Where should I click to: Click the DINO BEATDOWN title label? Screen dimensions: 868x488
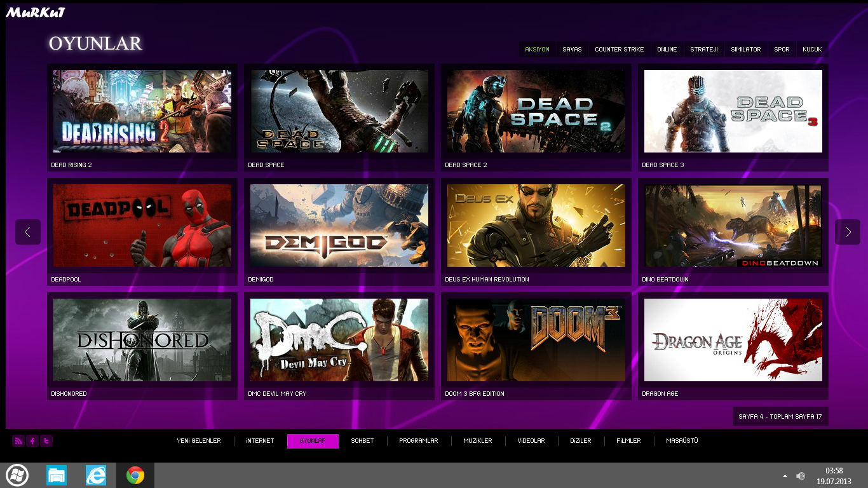point(665,280)
